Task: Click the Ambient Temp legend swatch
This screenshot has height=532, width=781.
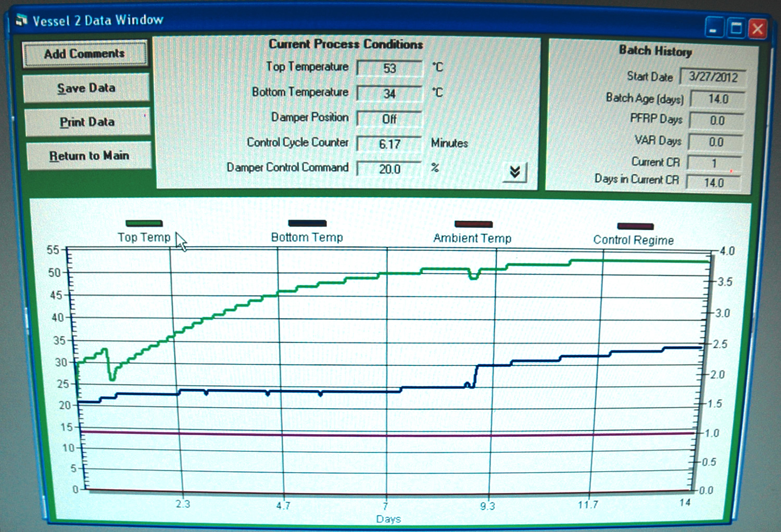Action: point(473,224)
